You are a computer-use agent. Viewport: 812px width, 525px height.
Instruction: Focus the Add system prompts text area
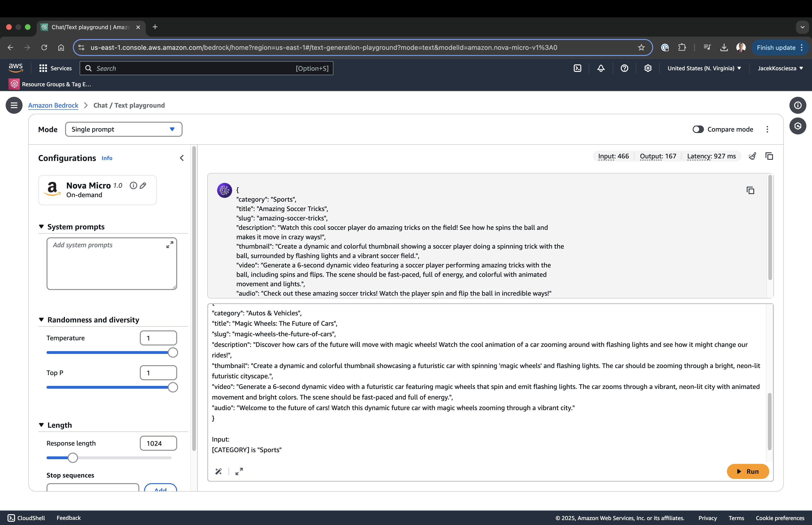pos(112,264)
